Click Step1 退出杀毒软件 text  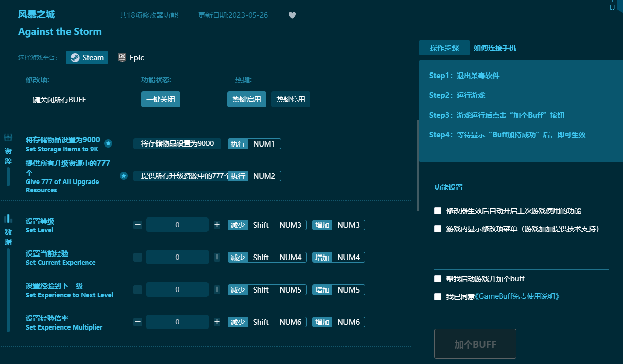pos(464,76)
